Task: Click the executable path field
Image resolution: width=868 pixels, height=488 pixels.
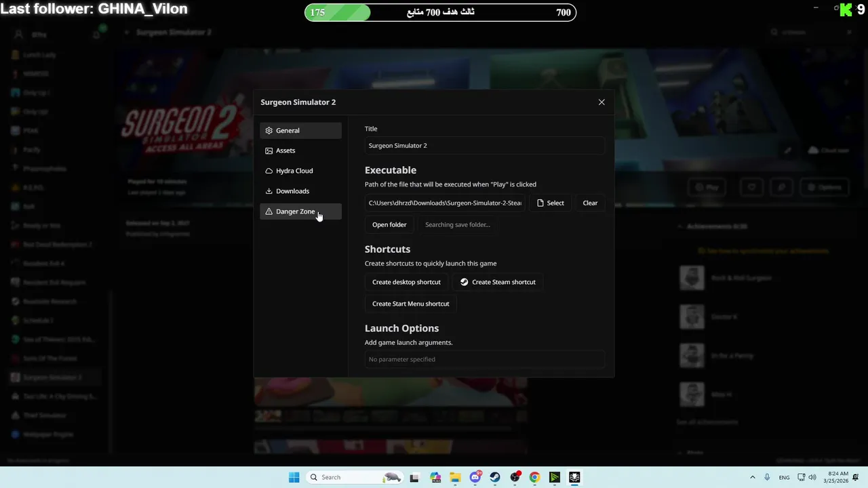Action: 445,203
